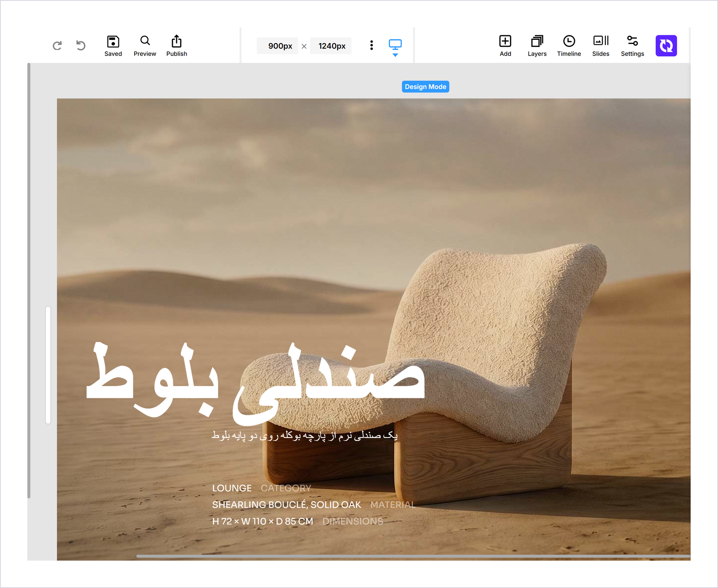Viewport: 718px width, 588px height.
Task: Open the Layers panel
Action: (x=537, y=46)
